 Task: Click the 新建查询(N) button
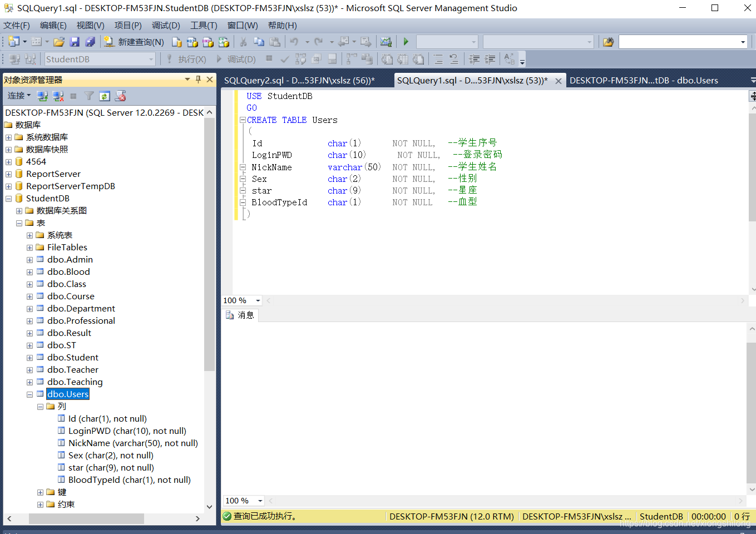[x=134, y=42]
